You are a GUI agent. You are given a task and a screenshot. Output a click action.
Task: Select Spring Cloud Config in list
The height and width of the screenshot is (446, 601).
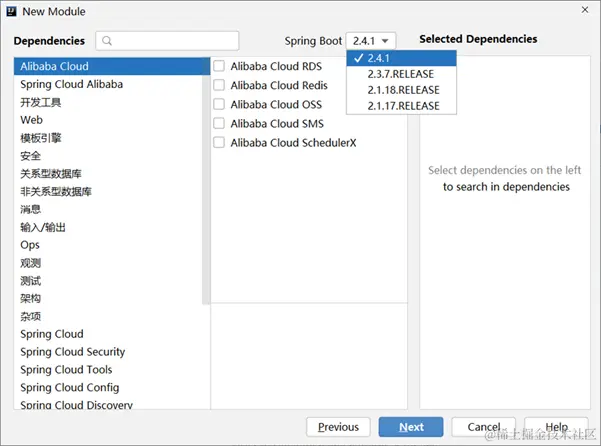69,388
